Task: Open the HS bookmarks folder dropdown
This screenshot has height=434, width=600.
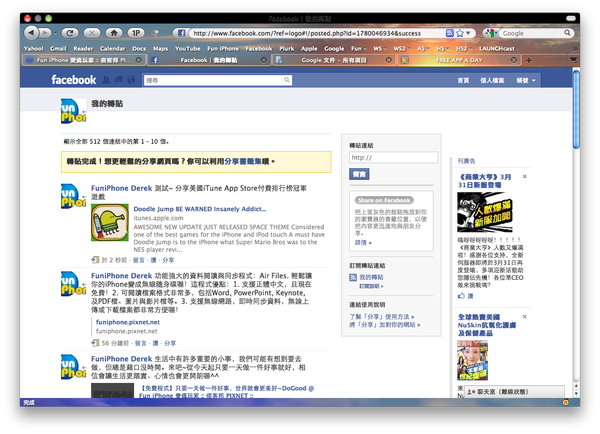Action: [443, 49]
